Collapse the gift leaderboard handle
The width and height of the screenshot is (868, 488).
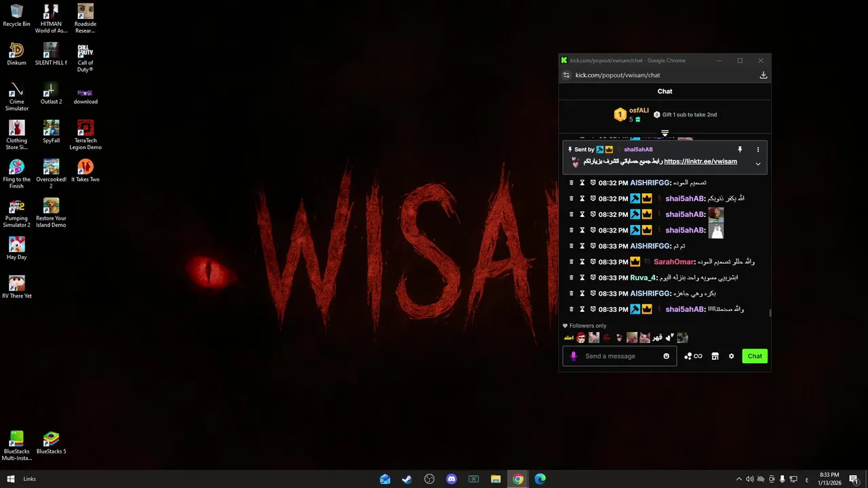[x=665, y=133]
